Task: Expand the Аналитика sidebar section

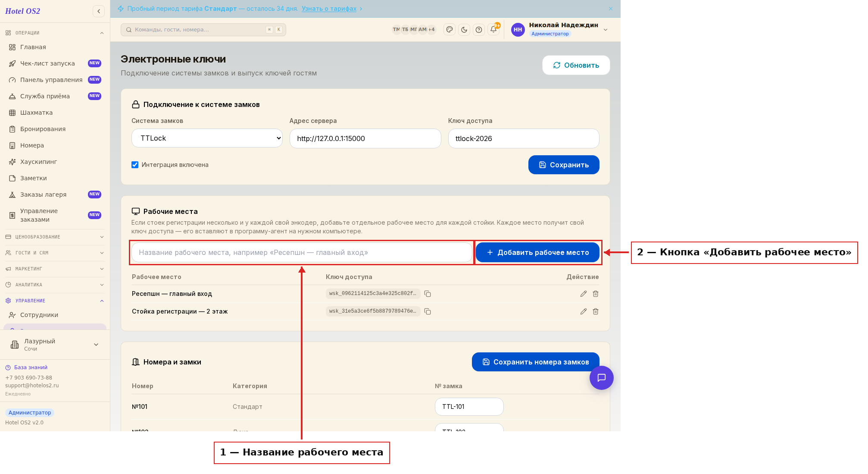Action: (x=55, y=285)
